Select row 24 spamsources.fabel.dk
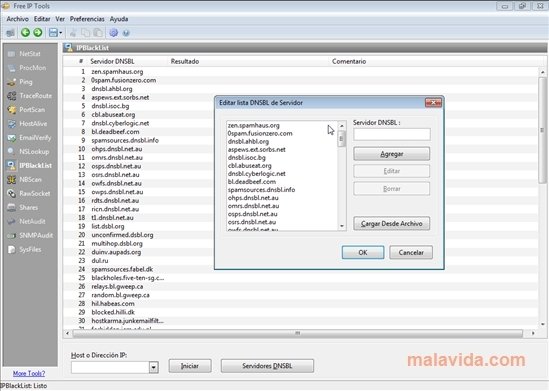 pyautogui.click(x=122, y=269)
